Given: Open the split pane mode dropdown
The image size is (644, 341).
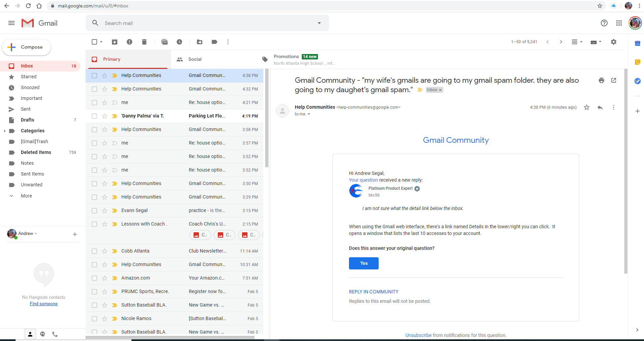Looking at the screenshot, I should pyautogui.click(x=577, y=42).
